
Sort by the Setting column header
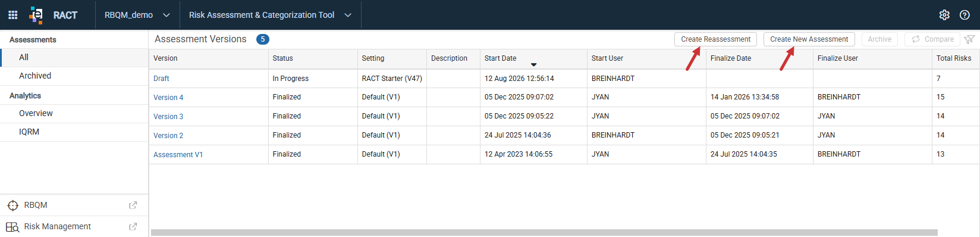tap(392, 58)
